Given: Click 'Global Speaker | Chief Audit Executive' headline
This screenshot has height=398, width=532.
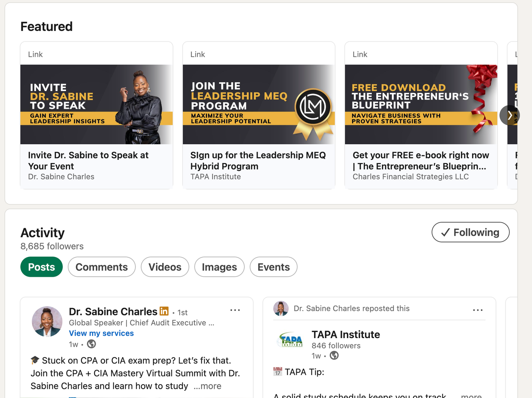Looking at the screenshot, I should pyautogui.click(x=142, y=323).
